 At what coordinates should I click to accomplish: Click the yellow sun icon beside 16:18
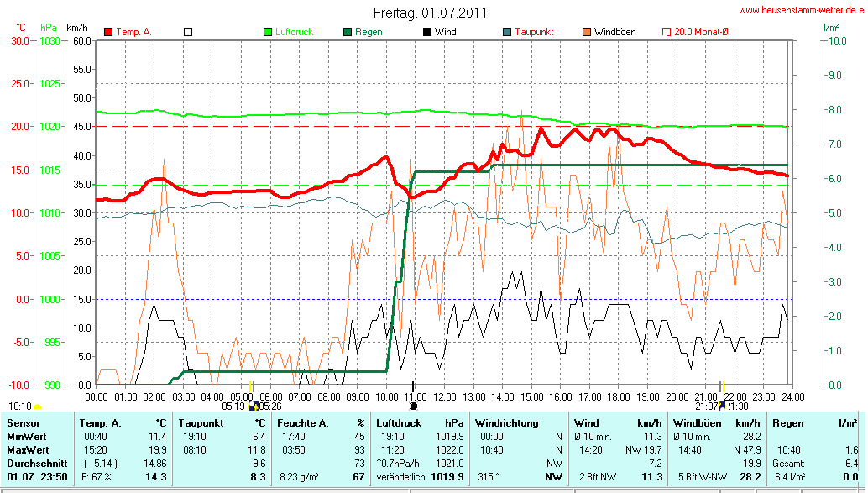pos(37,406)
